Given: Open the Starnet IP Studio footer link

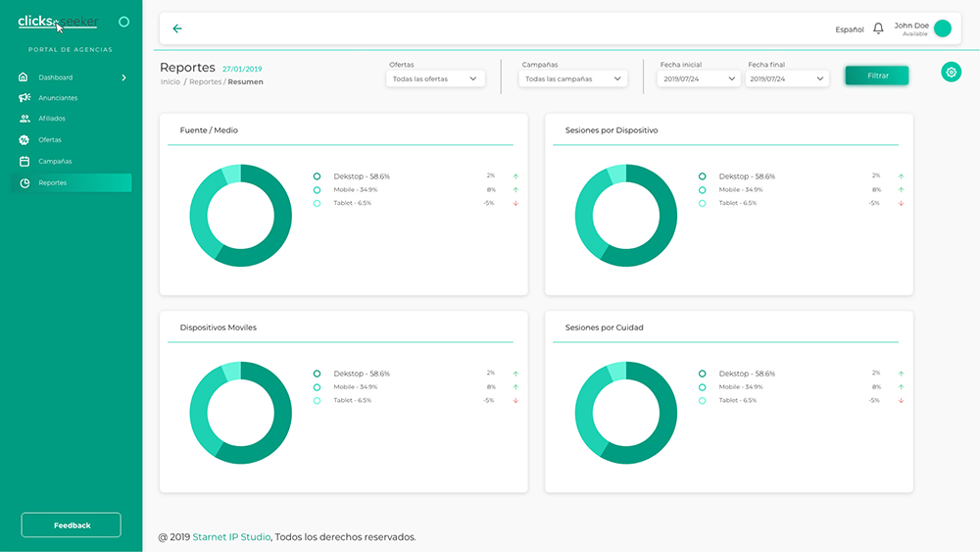Looking at the screenshot, I should tap(230, 537).
